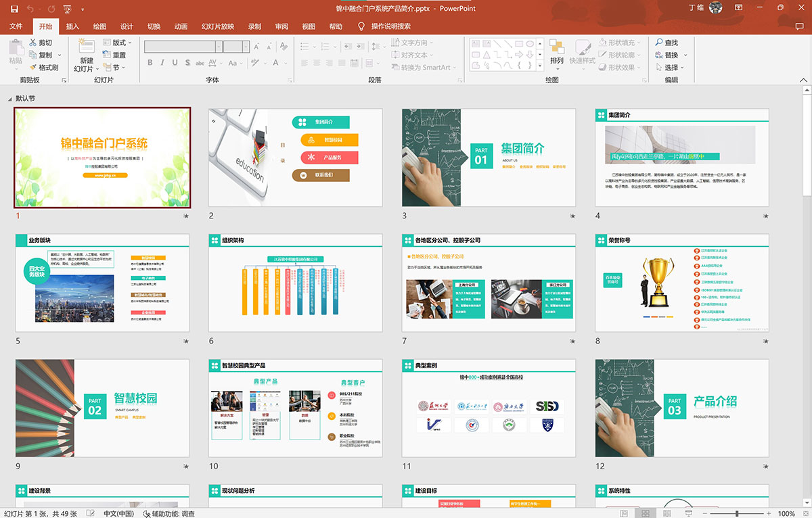Switch to the 插入 Insert tab

click(x=72, y=26)
